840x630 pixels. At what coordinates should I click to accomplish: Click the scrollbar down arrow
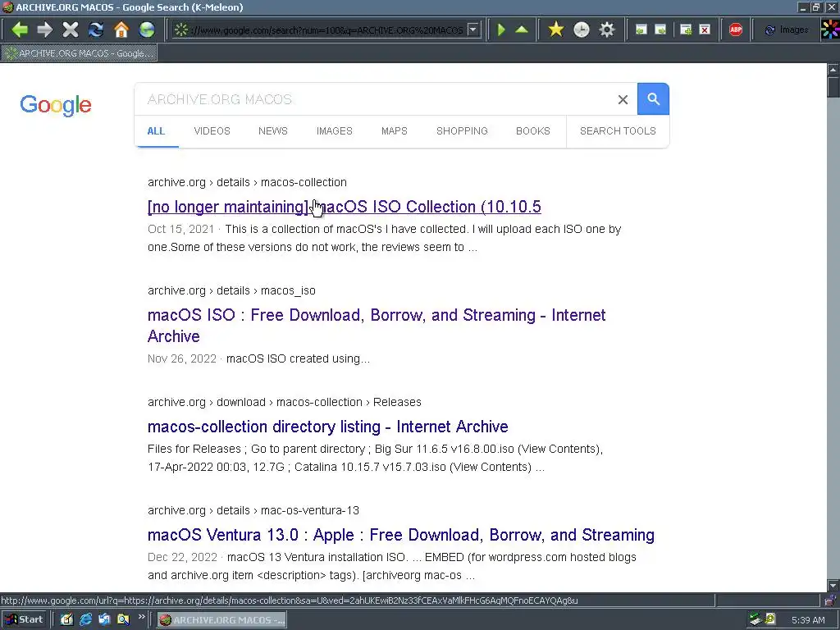pyautogui.click(x=833, y=586)
